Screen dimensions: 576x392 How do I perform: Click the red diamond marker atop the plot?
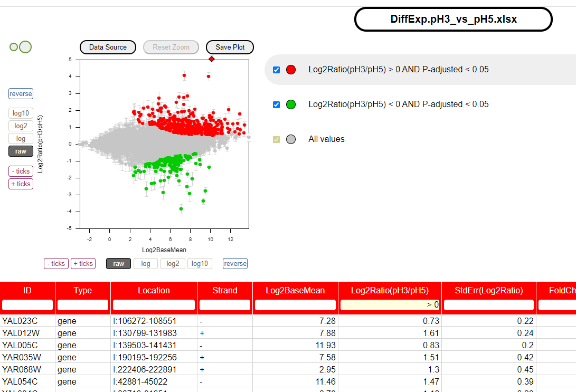tap(212, 59)
